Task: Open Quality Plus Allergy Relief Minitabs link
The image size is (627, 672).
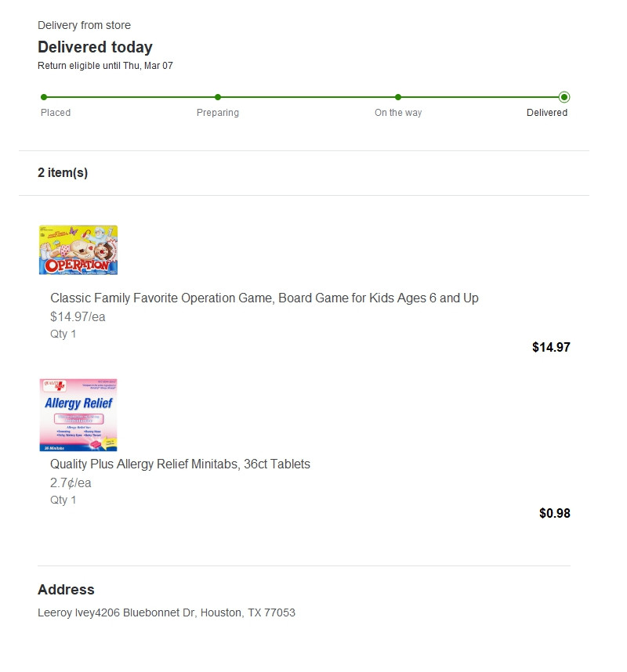Action: point(180,464)
